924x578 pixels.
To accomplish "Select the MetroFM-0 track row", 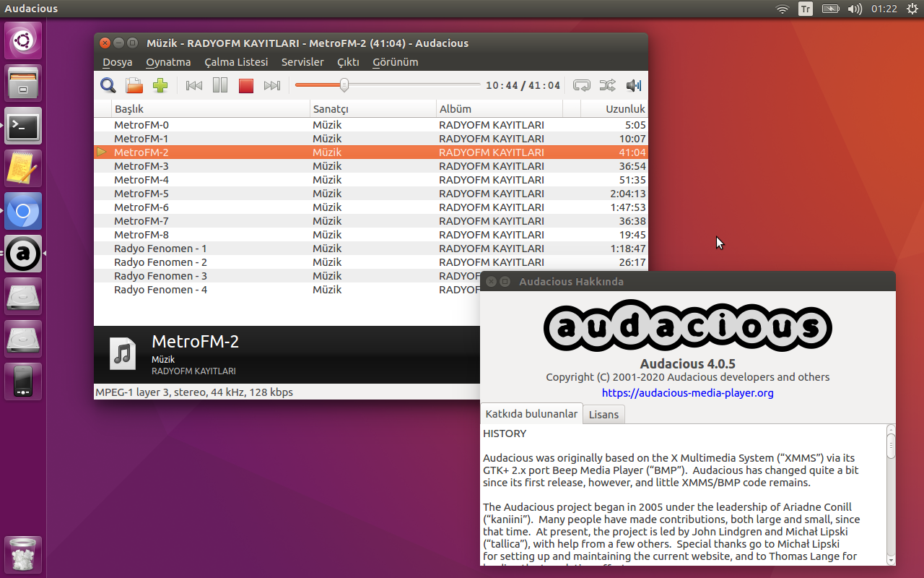I will click(370, 125).
